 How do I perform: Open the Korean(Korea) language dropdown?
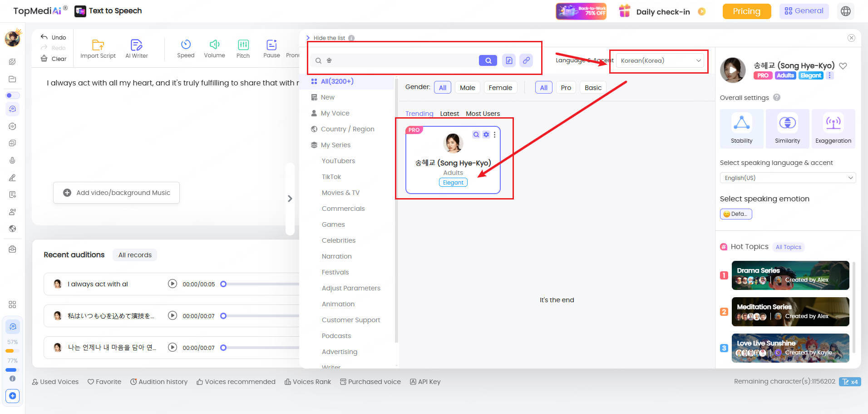point(661,60)
